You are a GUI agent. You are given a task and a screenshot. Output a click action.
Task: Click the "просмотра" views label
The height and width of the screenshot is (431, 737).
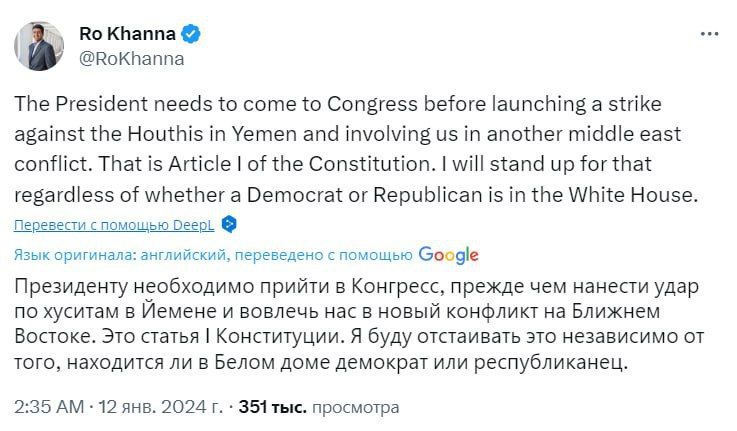click(354, 408)
